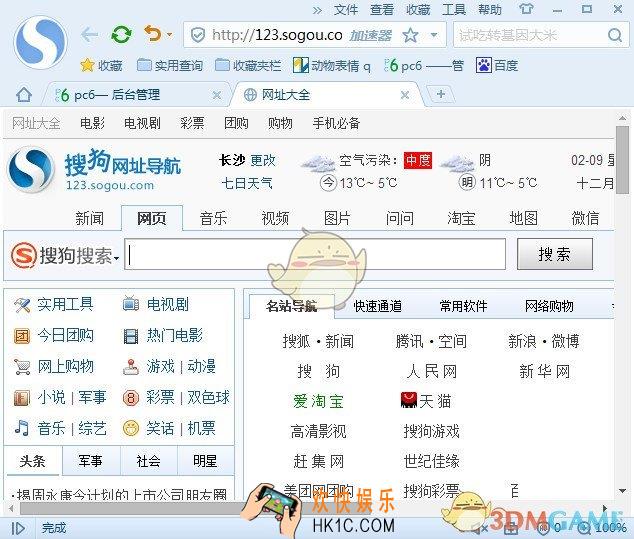This screenshot has height=539, width=634.
Task: Click the magnifier search icon in the toolbar
Action: [615, 36]
